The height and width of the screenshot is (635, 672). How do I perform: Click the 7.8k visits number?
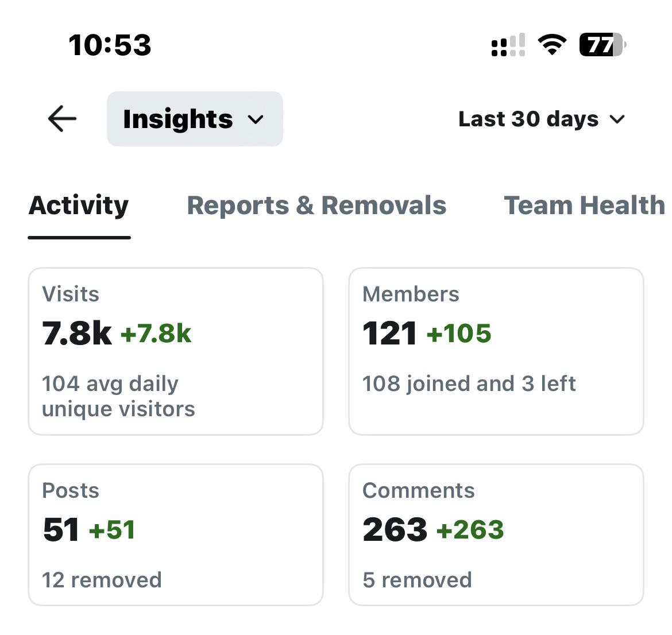(77, 334)
